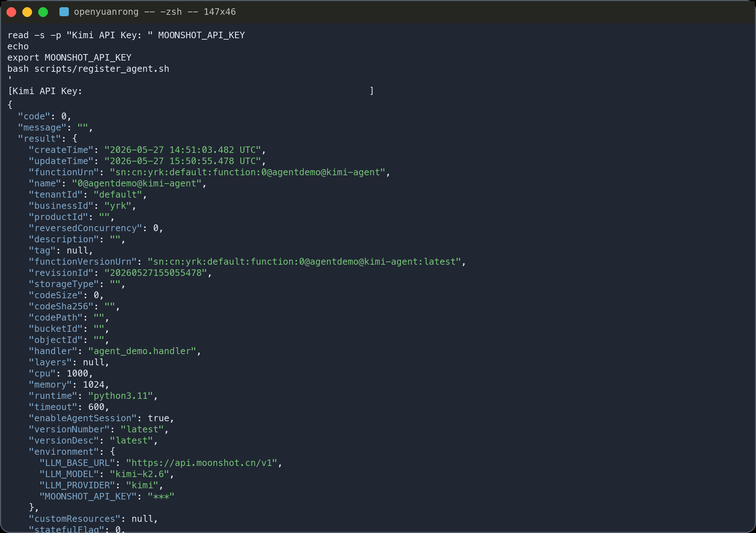Click the LLM_BASE_URL value 'https://api.moonshot.cn/v1'
The width and height of the screenshot is (756, 533).
pos(201,463)
